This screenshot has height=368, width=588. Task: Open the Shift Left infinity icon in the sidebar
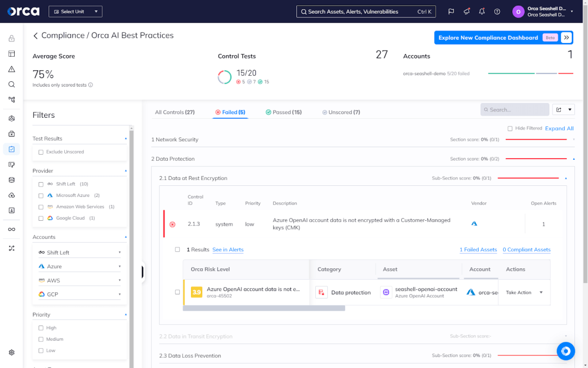point(11,230)
